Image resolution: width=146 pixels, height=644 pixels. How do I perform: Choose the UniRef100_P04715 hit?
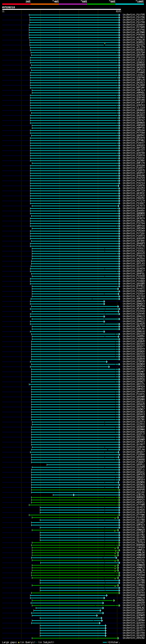pos(134,178)
